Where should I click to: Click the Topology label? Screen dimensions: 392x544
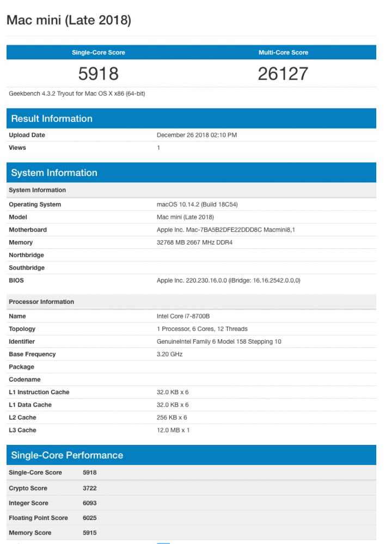22,329
